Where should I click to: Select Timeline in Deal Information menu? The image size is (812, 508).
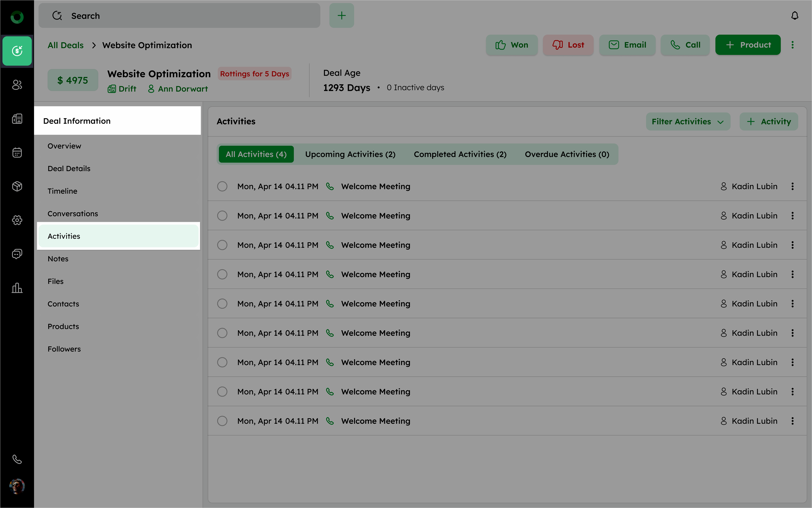point(62,191)
